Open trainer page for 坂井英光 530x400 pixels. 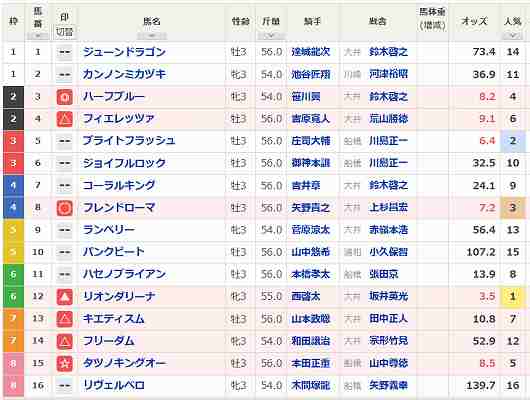click(388, 297)
